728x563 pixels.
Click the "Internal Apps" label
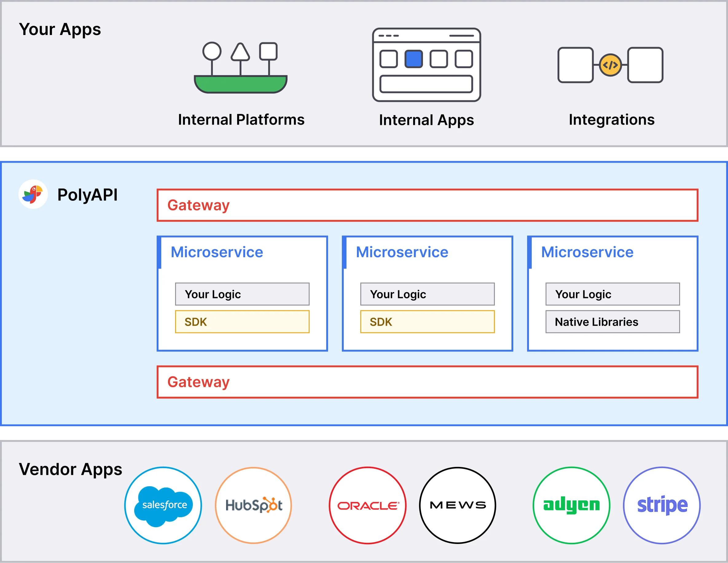pos(426,120)
